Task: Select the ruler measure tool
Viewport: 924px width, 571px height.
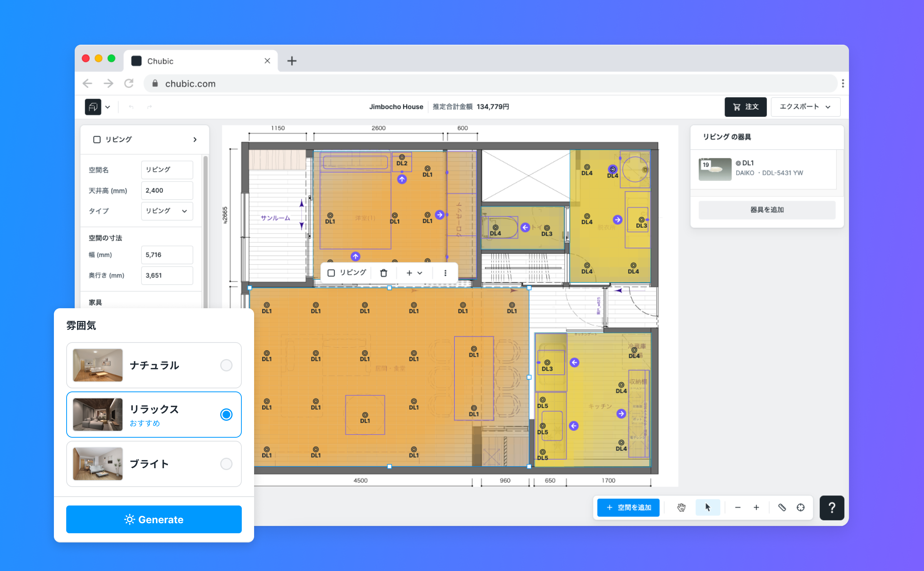Action: click(782, 507)
